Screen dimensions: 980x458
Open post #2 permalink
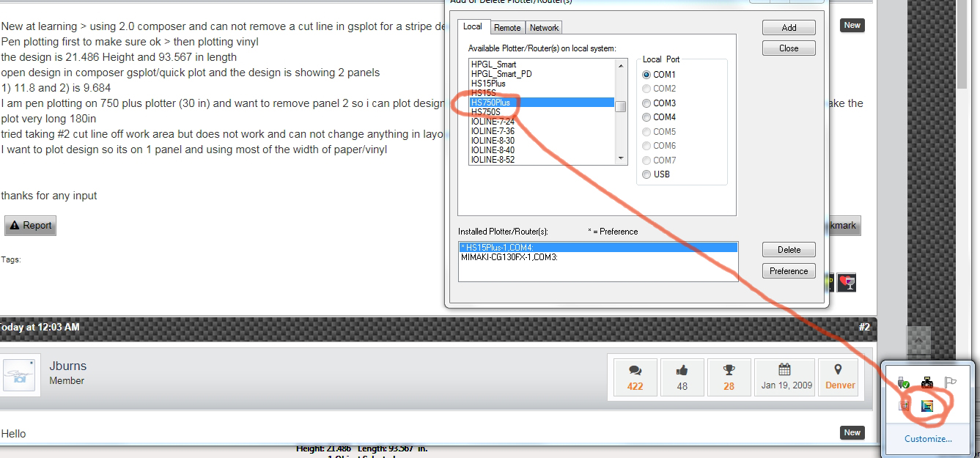[864, 328]
